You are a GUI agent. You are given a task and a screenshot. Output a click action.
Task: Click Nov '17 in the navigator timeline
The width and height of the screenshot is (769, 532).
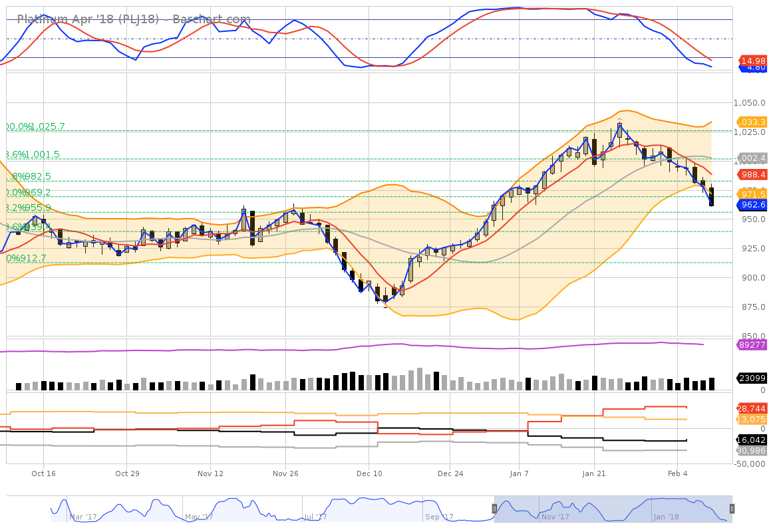pyautogui.click(x=555, y=517)
